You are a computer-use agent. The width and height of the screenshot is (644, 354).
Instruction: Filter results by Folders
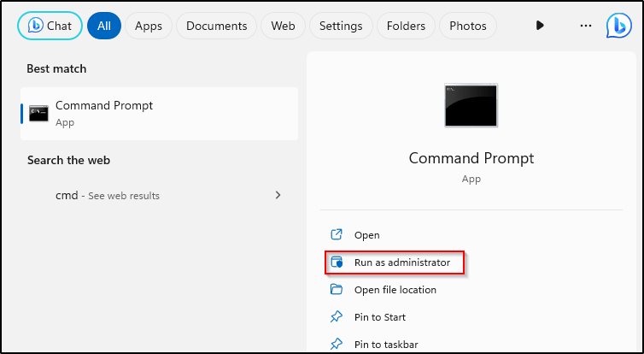[406, 26]
